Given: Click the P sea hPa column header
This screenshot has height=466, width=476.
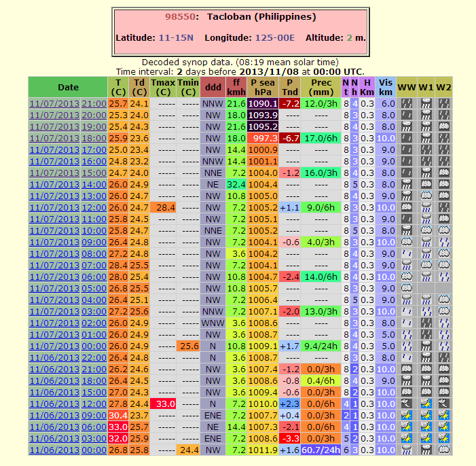Looking at the screenshot, I should point(263,87).
